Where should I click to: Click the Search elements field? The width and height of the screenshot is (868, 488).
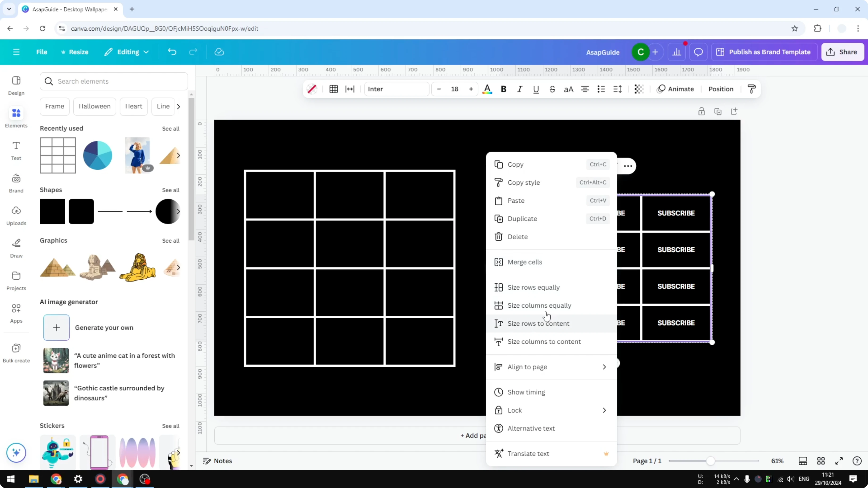coord(113,81)
